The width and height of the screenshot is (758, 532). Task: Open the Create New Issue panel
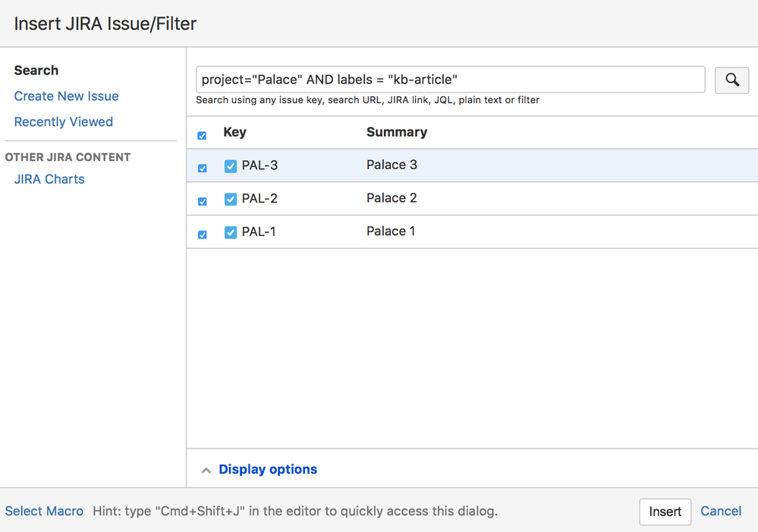point(66,96)
